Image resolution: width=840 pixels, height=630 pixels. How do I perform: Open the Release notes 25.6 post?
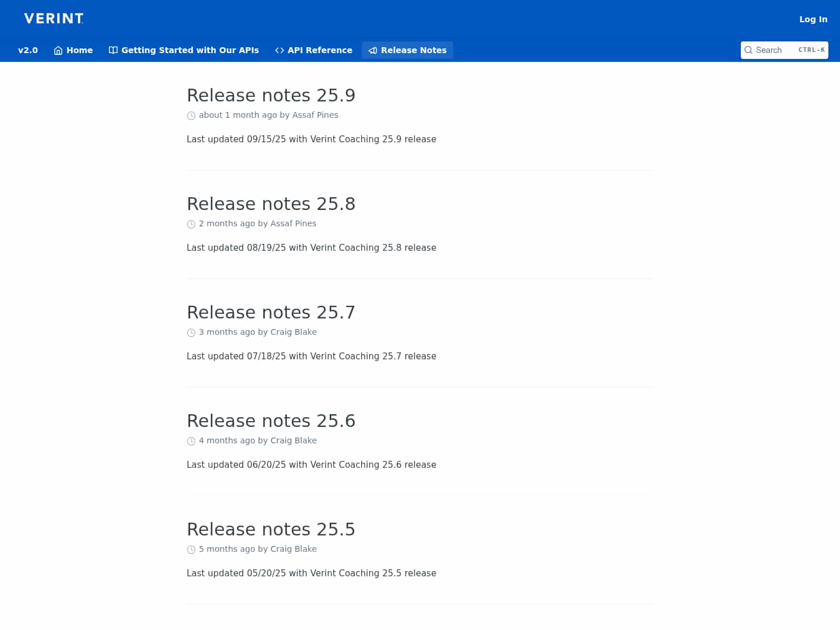pos(271,421)
